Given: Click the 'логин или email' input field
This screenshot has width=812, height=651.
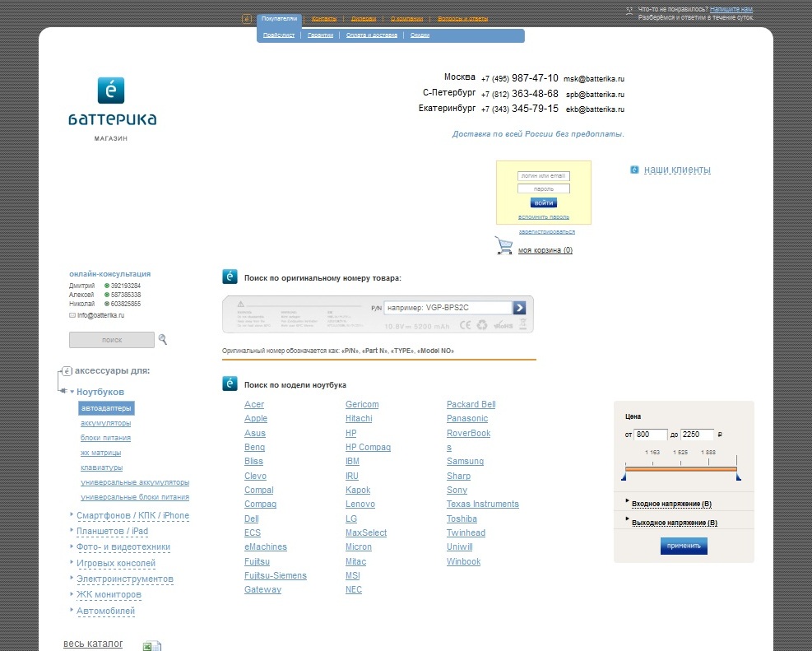Looking at the screenshot, I should click(543, 176).
